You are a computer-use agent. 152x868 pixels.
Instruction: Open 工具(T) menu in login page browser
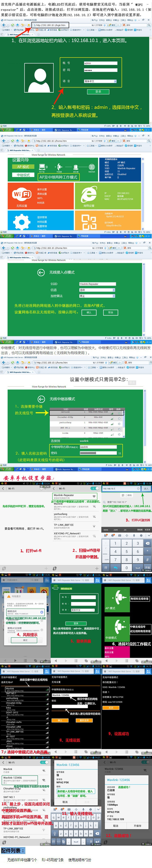click(x=124, y=20)
